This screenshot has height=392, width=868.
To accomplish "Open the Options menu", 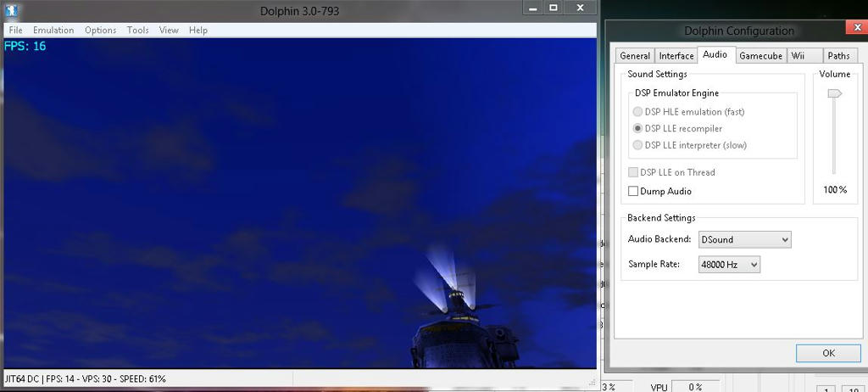I will pos(100,30).
